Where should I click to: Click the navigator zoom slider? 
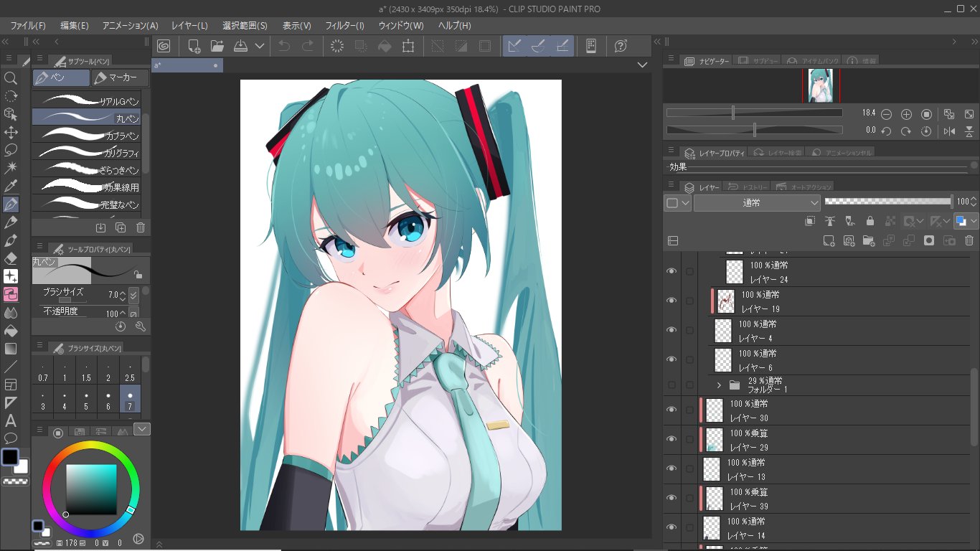point(754,113)
